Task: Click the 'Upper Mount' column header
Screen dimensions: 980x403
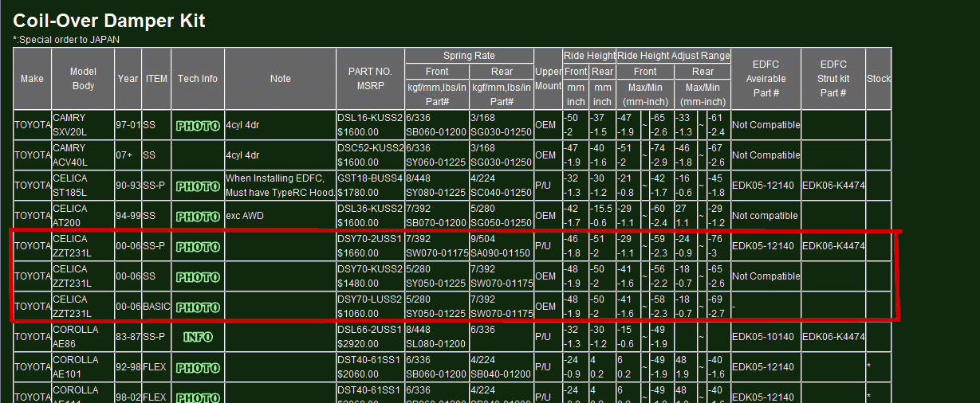Action: pos(549,79)
